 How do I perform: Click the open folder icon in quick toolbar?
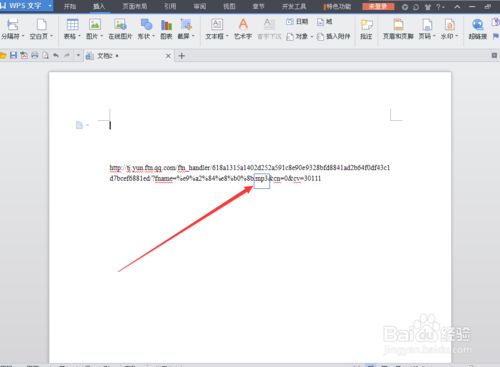click(x=3, y=56)
